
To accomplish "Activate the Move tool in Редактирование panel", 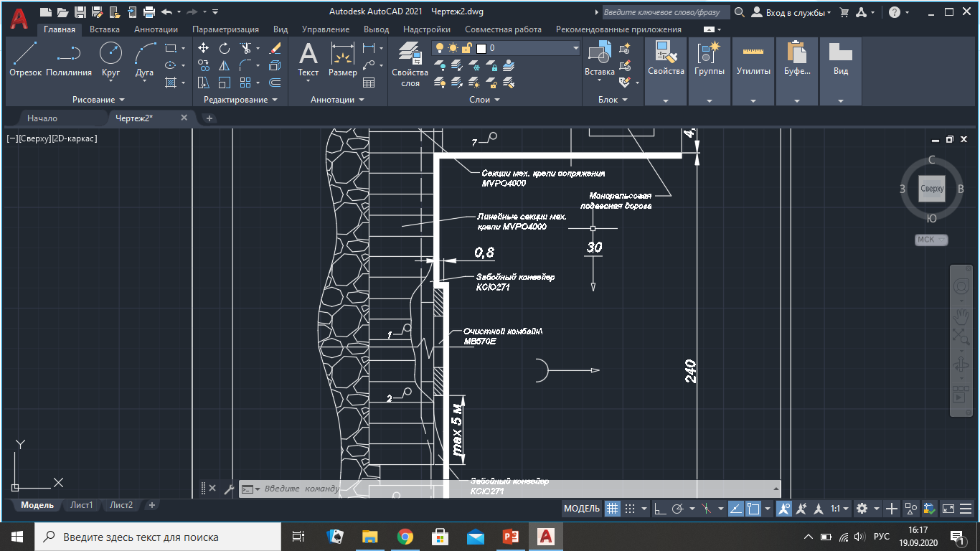I will tap(204, 48).
